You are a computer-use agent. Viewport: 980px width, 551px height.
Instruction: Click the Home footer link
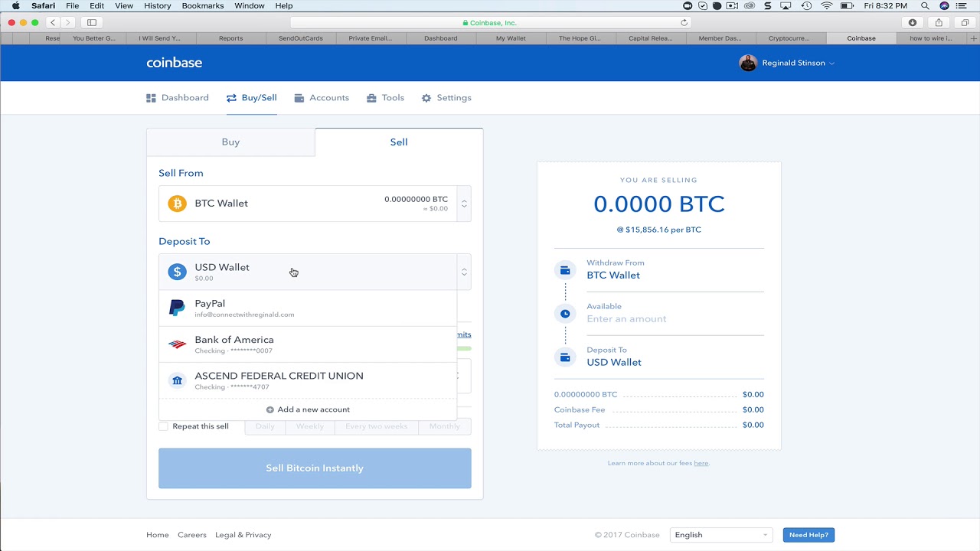158,535
